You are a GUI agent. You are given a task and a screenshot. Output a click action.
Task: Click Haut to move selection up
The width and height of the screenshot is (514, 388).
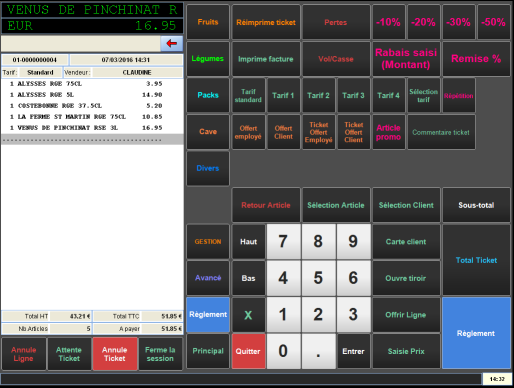click(248, 241)
